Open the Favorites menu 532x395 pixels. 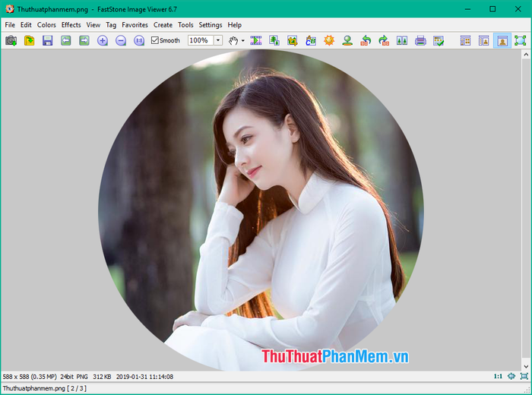click(x=135, y=25)
